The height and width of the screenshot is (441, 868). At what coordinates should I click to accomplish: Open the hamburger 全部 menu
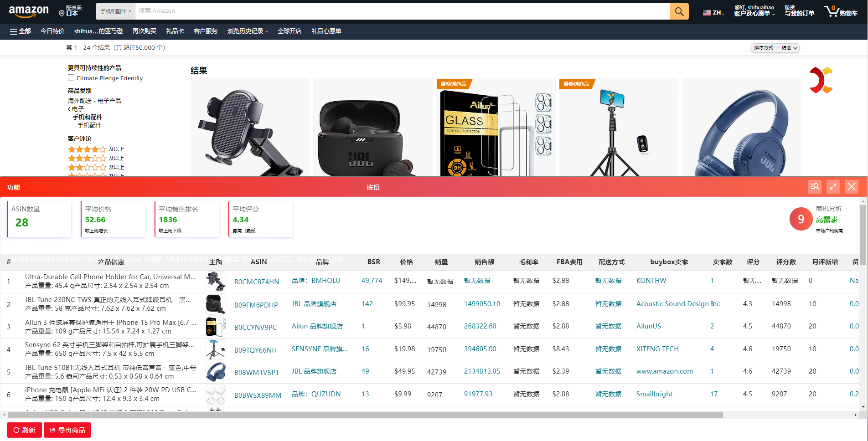tap(20, 31)
